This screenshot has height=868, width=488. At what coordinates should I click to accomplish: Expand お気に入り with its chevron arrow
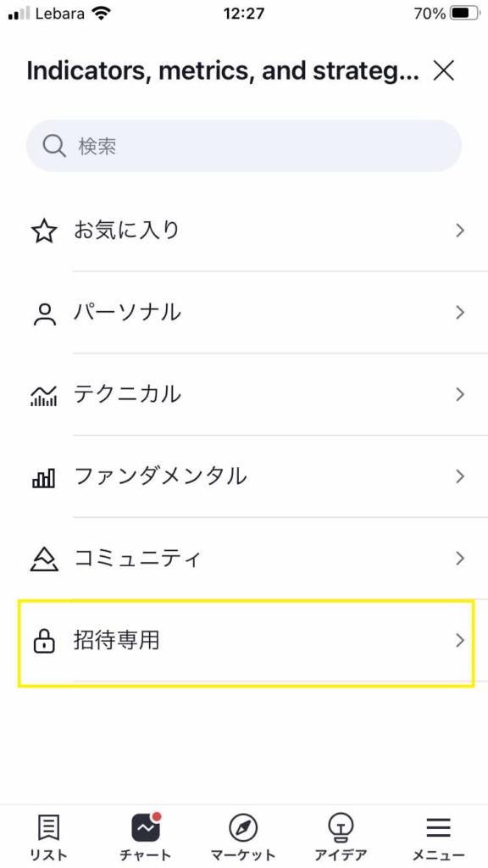point(460,231)
